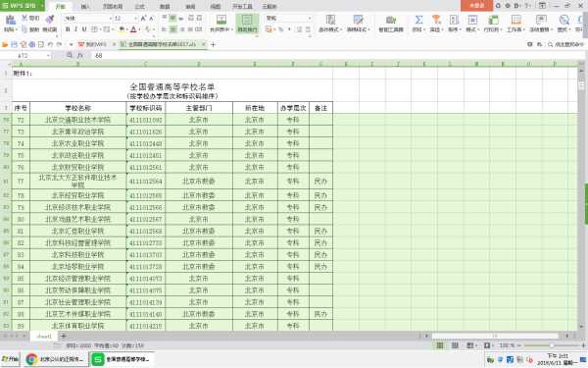Toggle underline formatting (U)
The width and height of the screenshot is (588, 368).
[84, 29]
